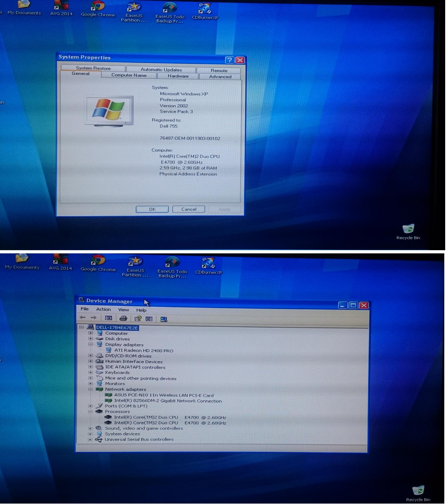
Task: Click the Sound, video and game controllers icon
Action: coord(99,428)
